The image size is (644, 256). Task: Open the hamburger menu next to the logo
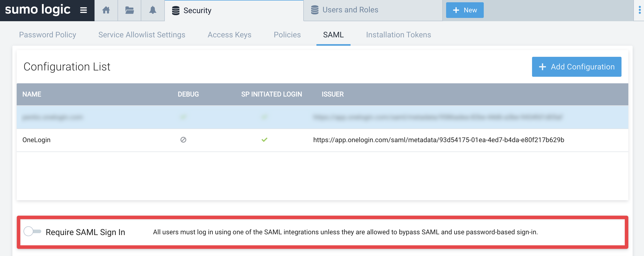click(83, 10)
